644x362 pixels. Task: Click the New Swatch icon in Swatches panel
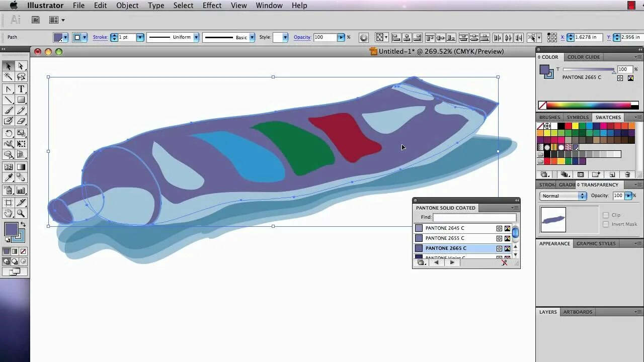click(612, 174)
